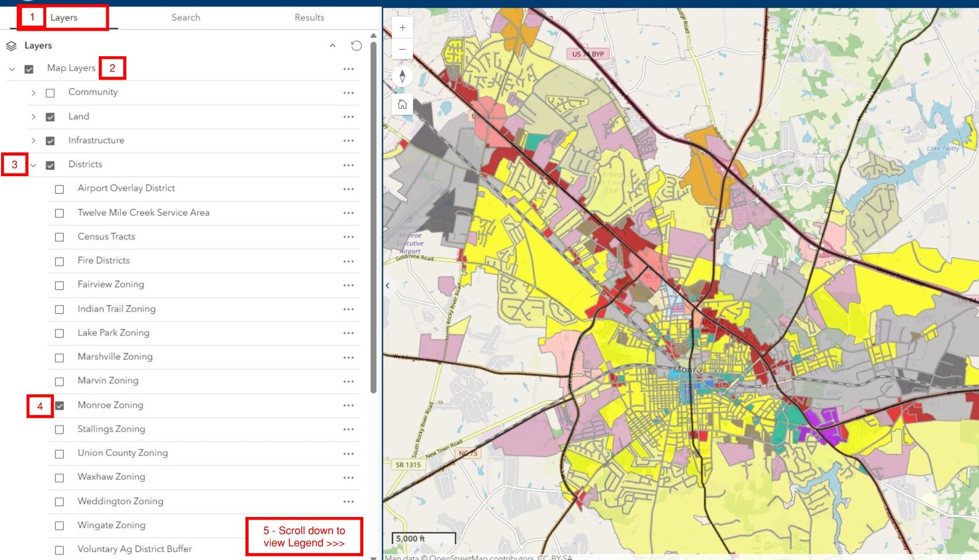Viewport: 979px width, 560px height.
Task: Collapse the side panel with left arrow
Action: click(388, 286)
